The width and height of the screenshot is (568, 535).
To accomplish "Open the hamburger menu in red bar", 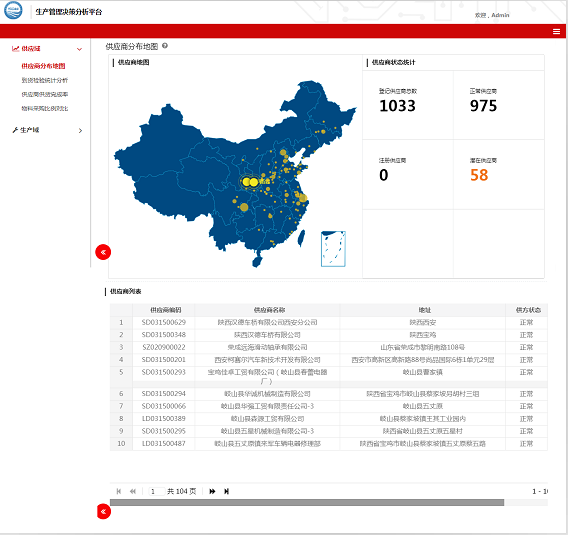I will [556, 32].
